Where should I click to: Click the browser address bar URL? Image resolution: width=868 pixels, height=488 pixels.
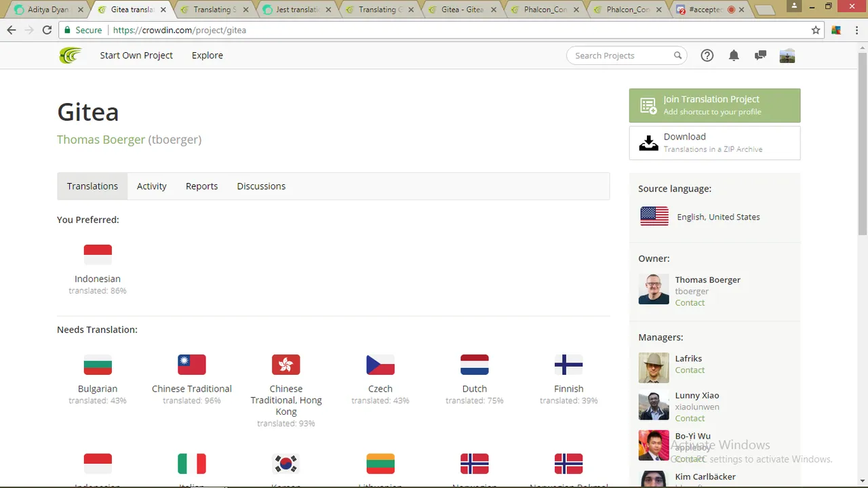coord(180,30)
